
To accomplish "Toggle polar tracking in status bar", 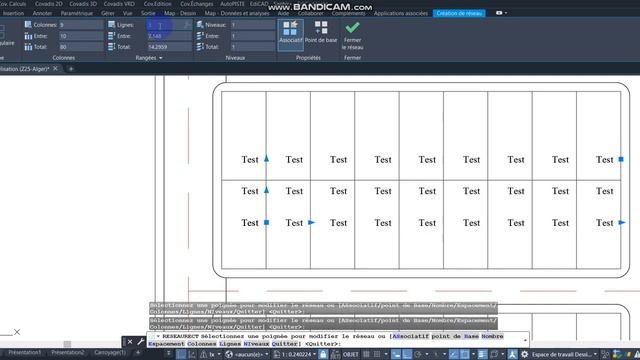I will [x=418, y=354].
